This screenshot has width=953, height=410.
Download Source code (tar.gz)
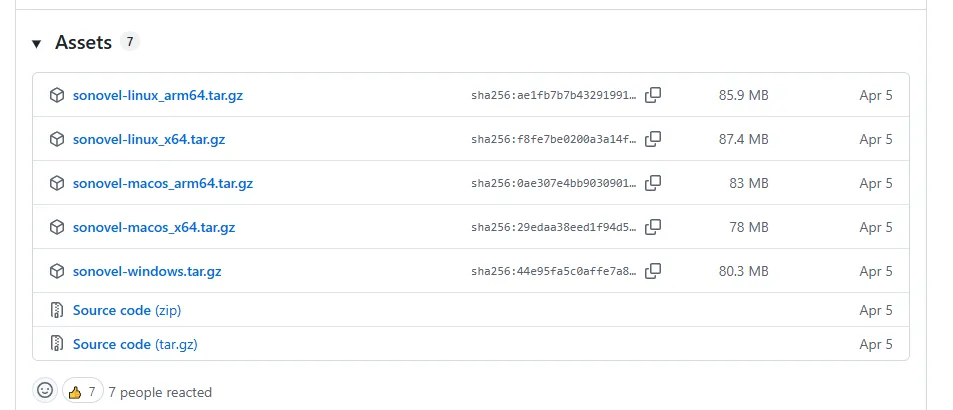pyautogui.click(x=135, y=344)
